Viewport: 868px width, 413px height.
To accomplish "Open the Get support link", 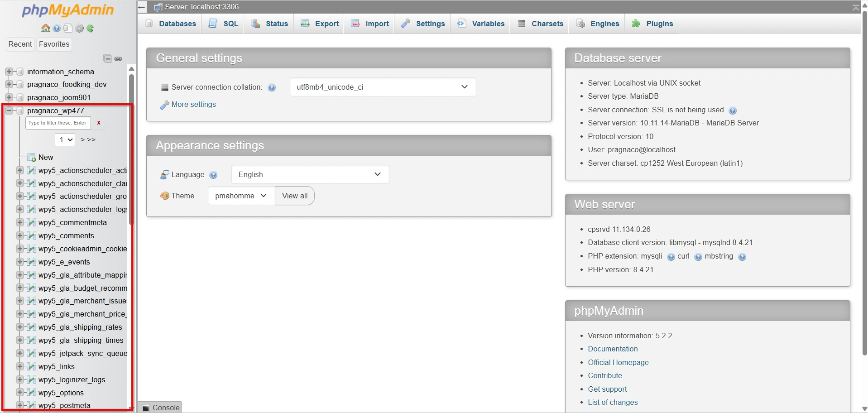I will (607, 389).
